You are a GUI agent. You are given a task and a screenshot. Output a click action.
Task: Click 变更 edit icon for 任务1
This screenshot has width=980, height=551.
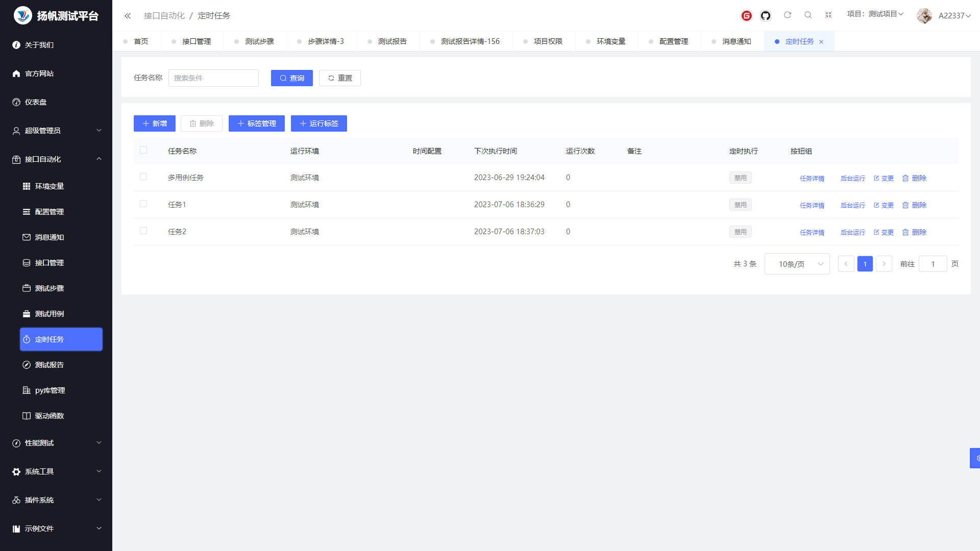click(x=876, y=205)
